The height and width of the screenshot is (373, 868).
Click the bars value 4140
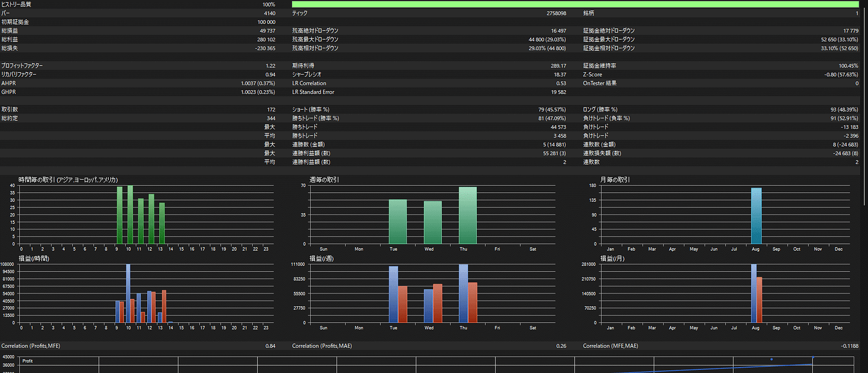point(269,13)
